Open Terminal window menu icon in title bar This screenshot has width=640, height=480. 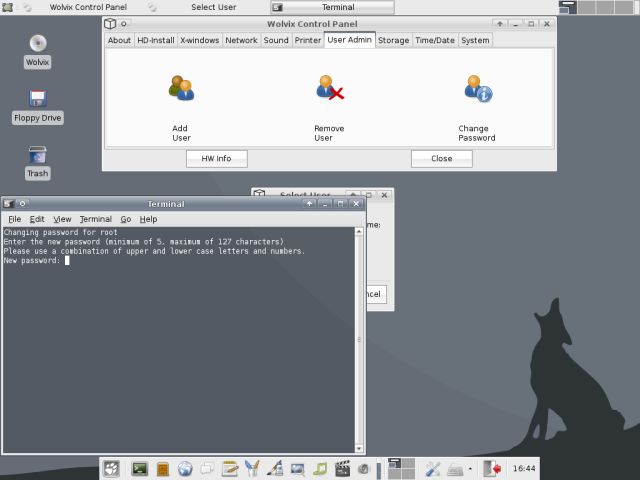[x=9, y=203]
